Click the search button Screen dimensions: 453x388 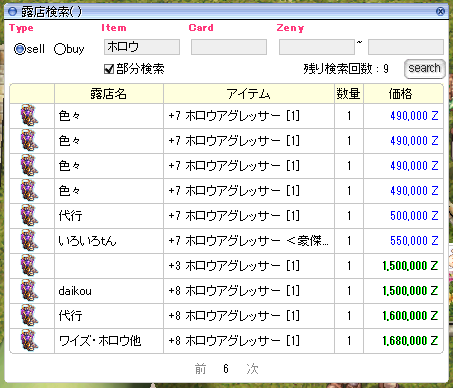point(424,68)
